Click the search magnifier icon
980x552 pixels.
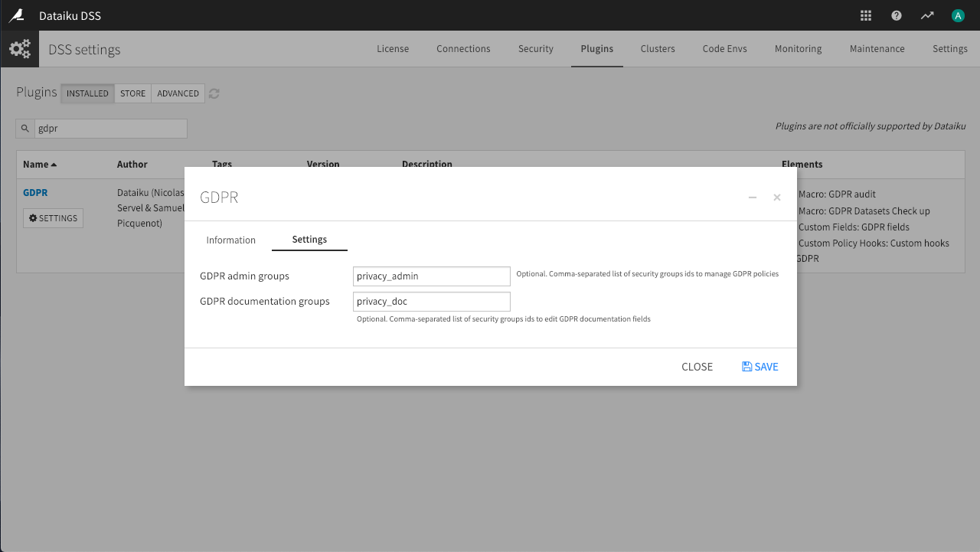[25, 129]
